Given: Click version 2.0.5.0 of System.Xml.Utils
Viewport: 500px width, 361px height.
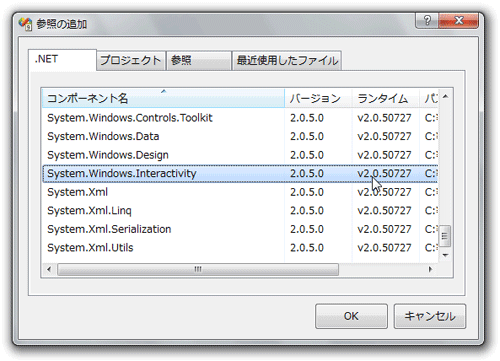Looking at the screenshot, I should pyautogui.click(x=307, y=248).
